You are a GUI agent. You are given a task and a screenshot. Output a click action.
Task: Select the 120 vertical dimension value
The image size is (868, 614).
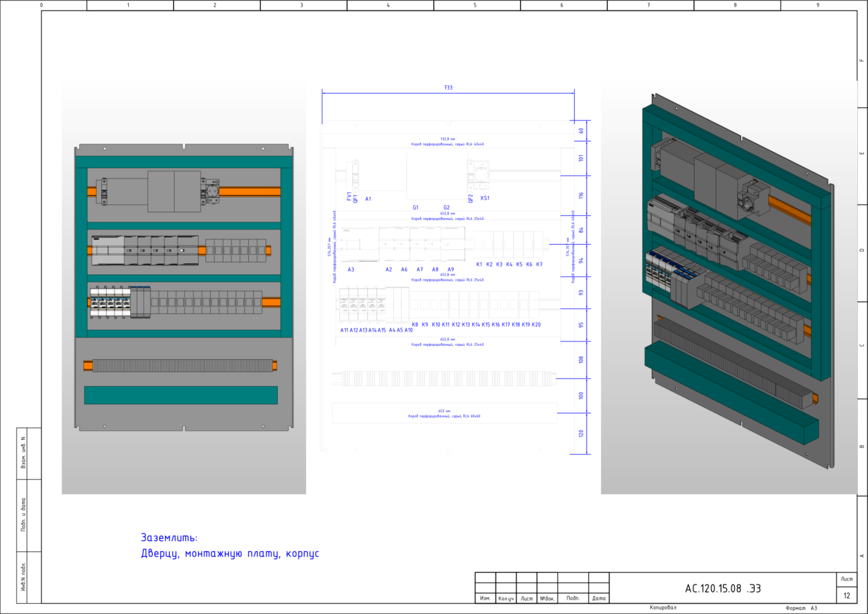point(581,433)
